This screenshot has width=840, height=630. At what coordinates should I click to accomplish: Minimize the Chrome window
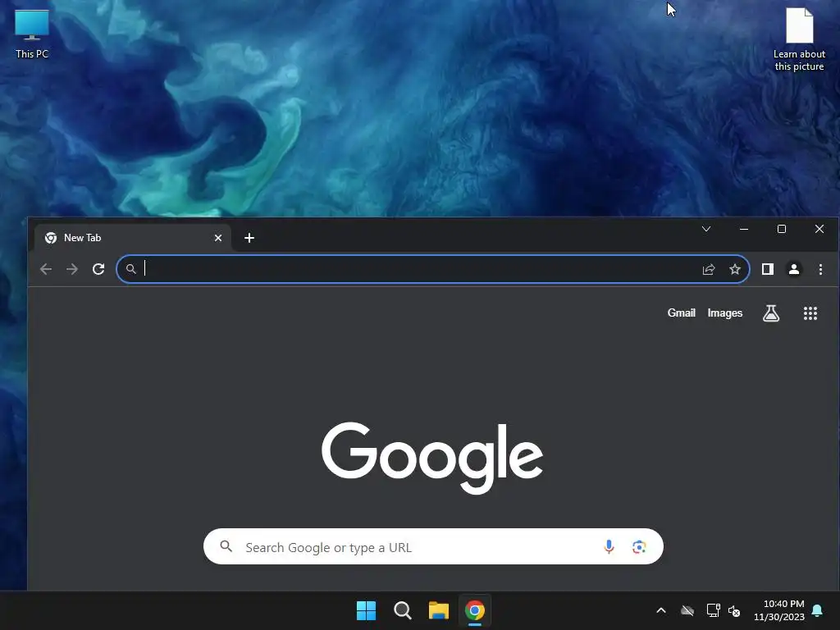743,229
